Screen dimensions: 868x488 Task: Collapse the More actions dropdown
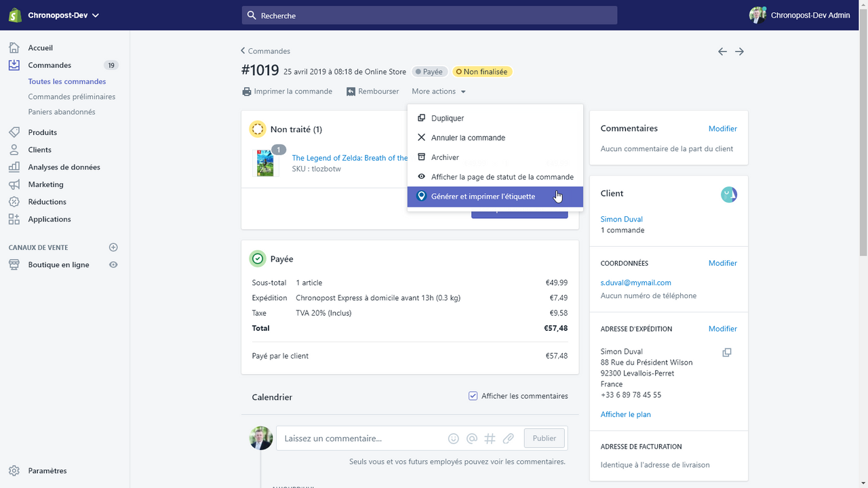(x=439, y=91)
